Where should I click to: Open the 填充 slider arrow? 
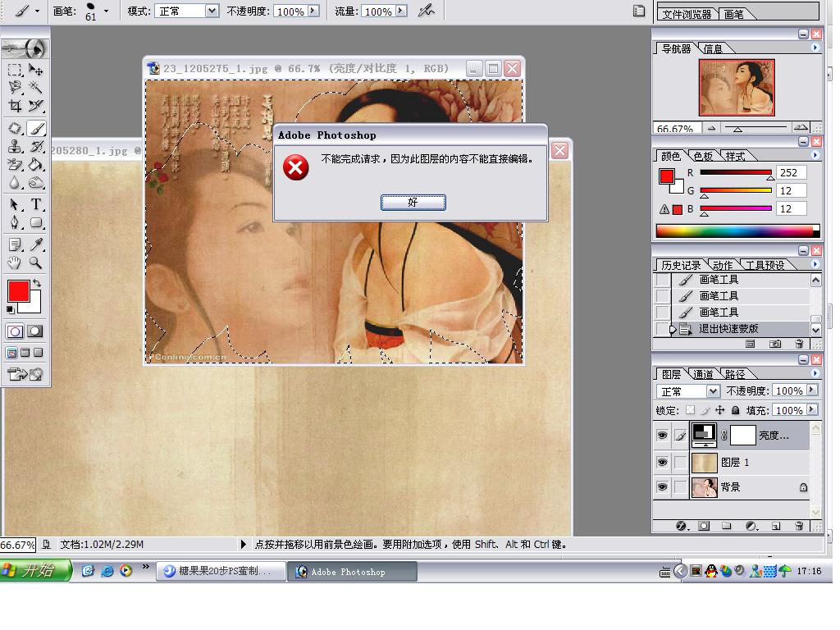click(813, 410)
